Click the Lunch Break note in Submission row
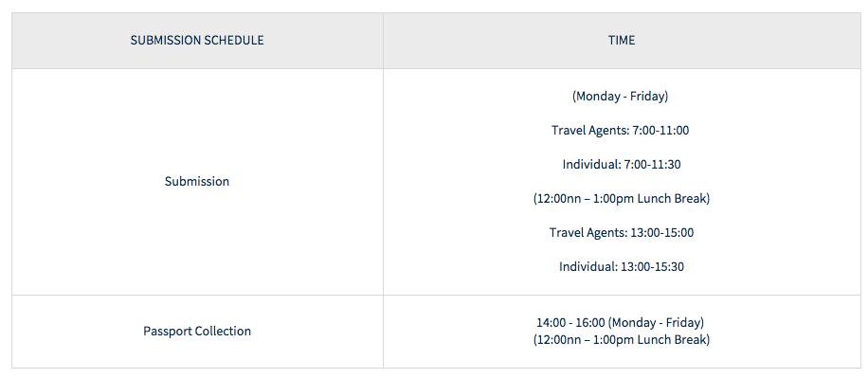Viewport: 868px width, 378px height. point(621,199)
